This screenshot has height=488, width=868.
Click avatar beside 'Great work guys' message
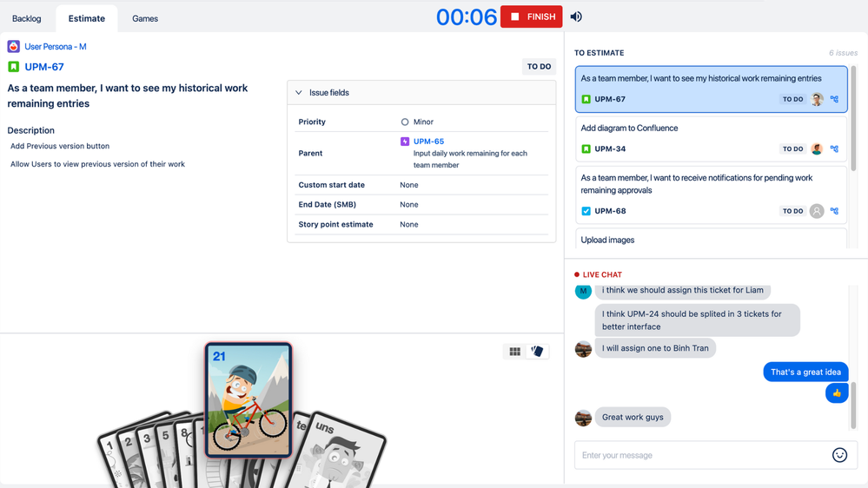point(584,418)
